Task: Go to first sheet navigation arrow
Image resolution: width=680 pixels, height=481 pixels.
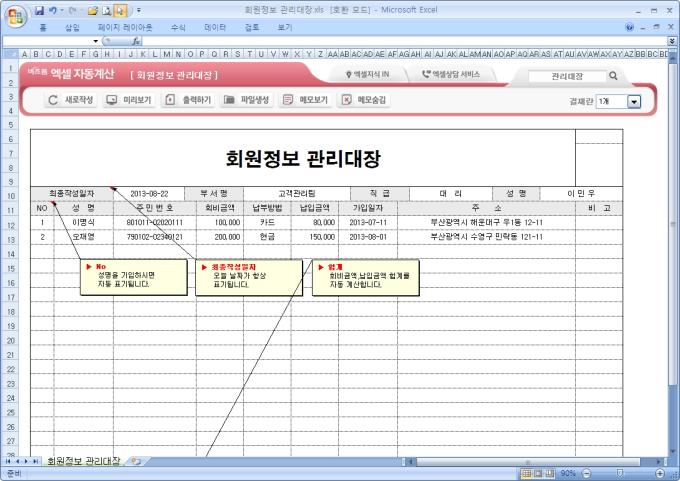Action: (7, 461)
